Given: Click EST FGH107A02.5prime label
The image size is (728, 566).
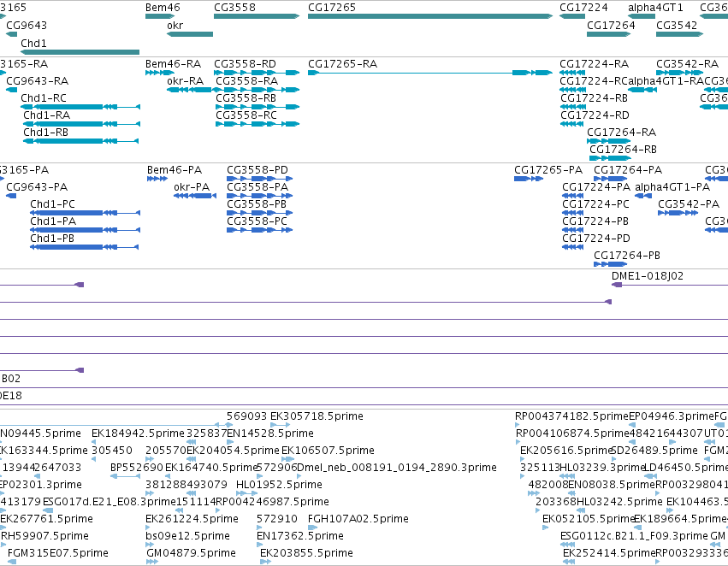Looking at the screenshot, I should click(x=358, y=519).
